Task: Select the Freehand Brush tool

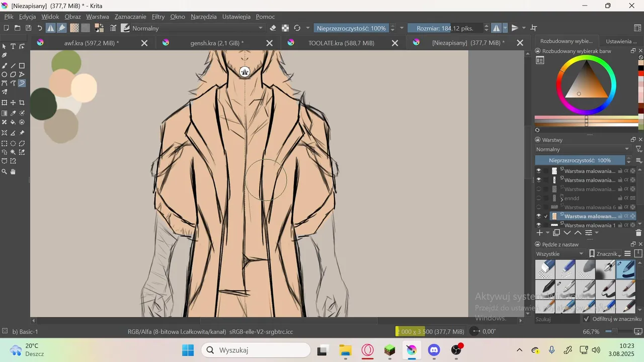Action: point(5,66)
